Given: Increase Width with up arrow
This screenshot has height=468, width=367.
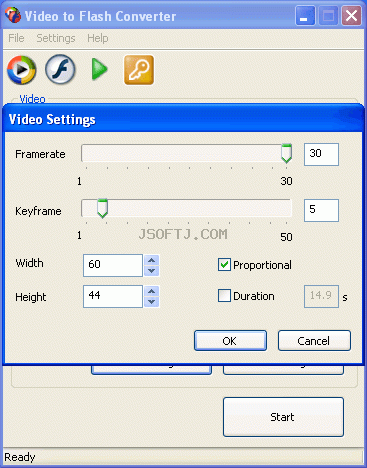Looking at the screenshot, I should click(x=152, y=260).
